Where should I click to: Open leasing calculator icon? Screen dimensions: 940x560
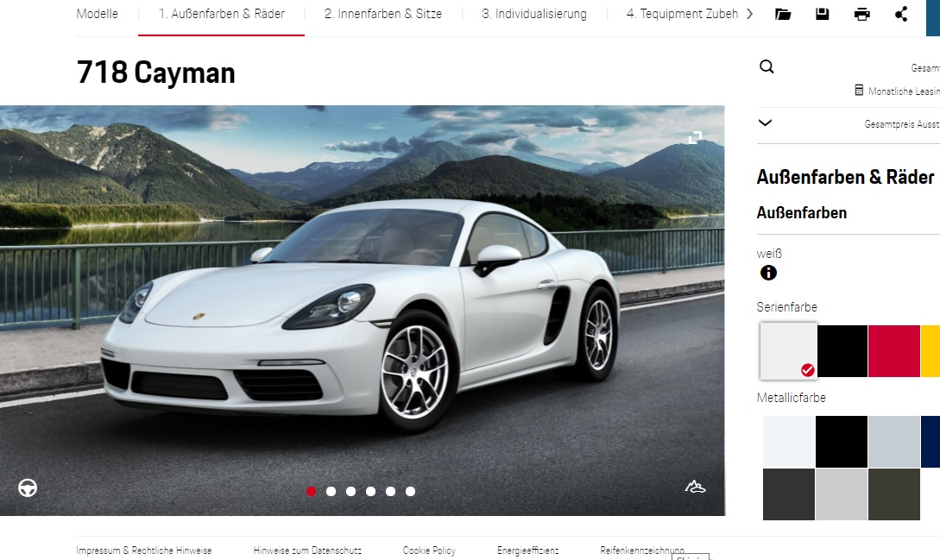coord(859,91)
